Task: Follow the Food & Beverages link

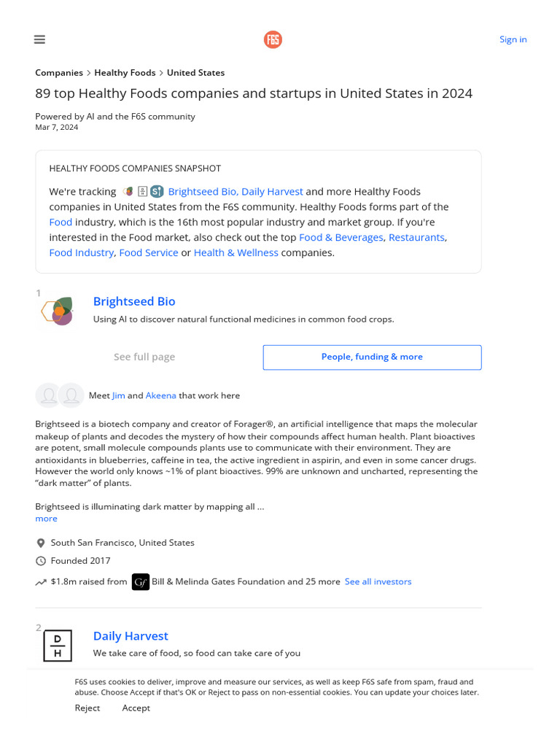Action: point(341,237)
